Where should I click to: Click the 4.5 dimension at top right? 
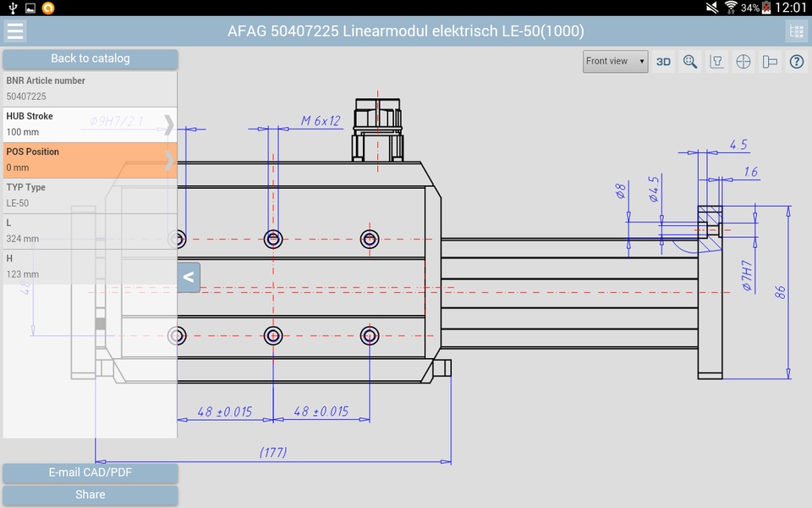click(738, 145)
